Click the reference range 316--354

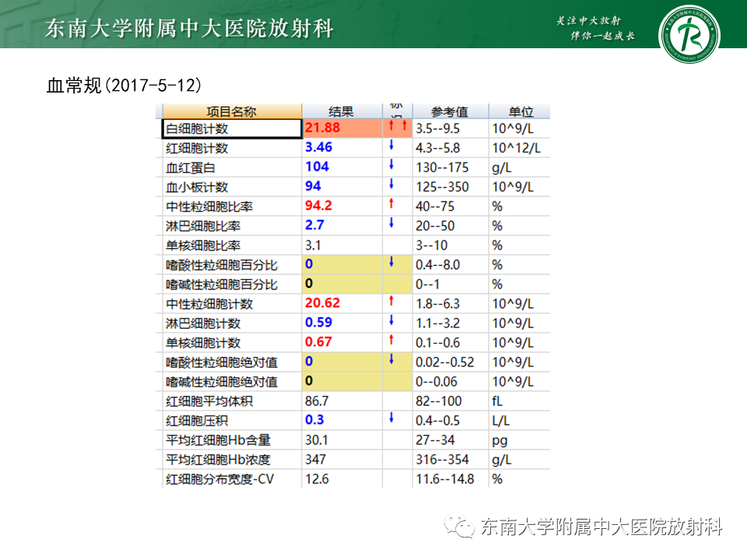(442, 460)
